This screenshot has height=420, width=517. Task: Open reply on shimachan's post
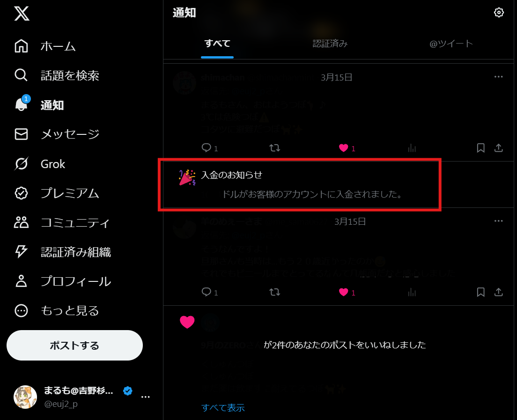pyautogui.click(x=207, y=147)
